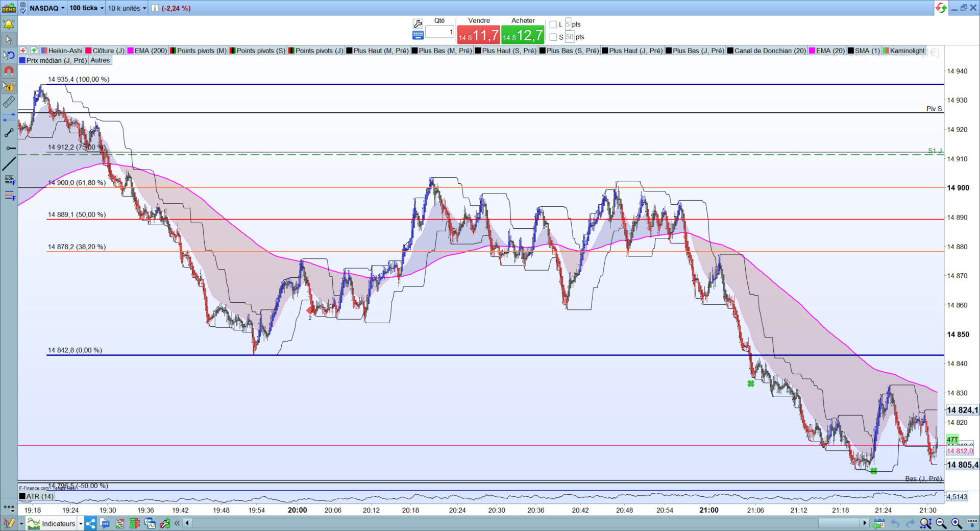Viewport: 980px width, 531px height.
Task: Select the cursor pointer tool
Action: (x=9, y=39)
